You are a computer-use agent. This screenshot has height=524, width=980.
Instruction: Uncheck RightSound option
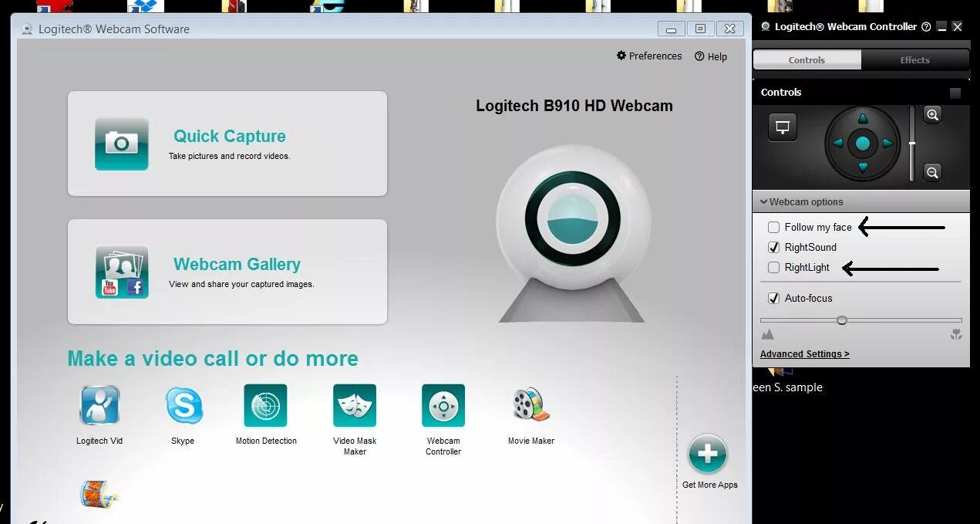coord(773,248)
